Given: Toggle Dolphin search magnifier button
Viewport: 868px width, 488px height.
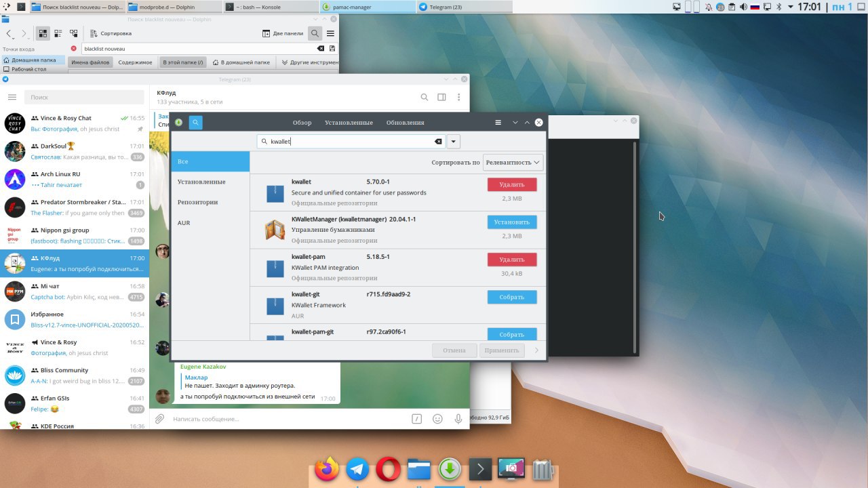Looking at the screenshot, I should point(315,33).
